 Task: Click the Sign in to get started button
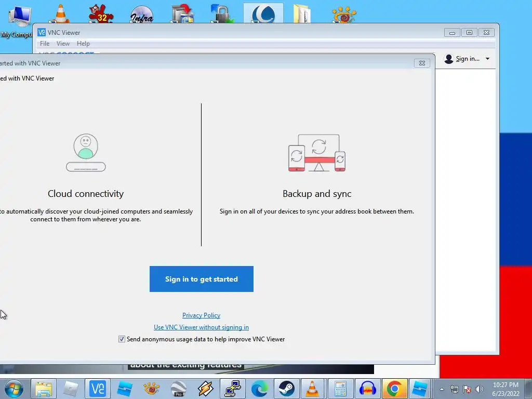click(x=201, y=279)
